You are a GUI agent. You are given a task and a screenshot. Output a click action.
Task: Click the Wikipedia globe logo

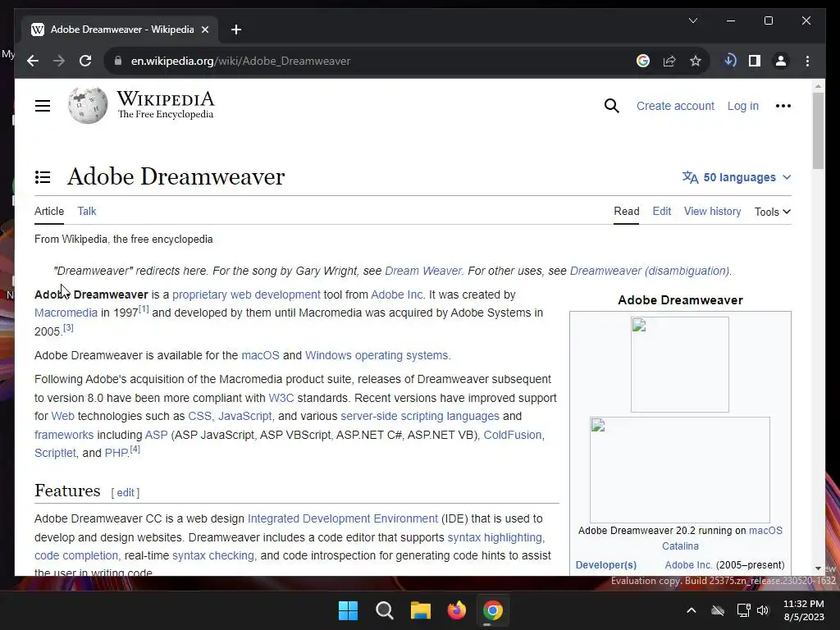click(87, 106)
